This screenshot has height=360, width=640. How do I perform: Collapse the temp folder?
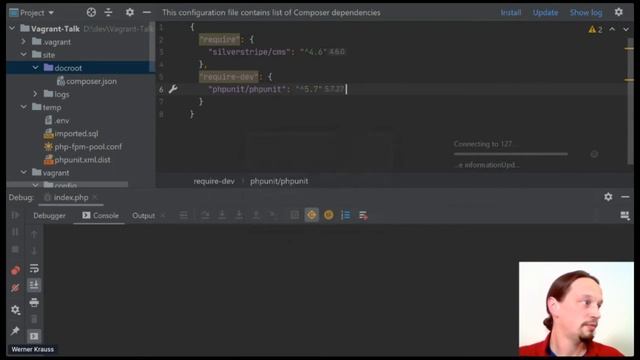point(23,107)
